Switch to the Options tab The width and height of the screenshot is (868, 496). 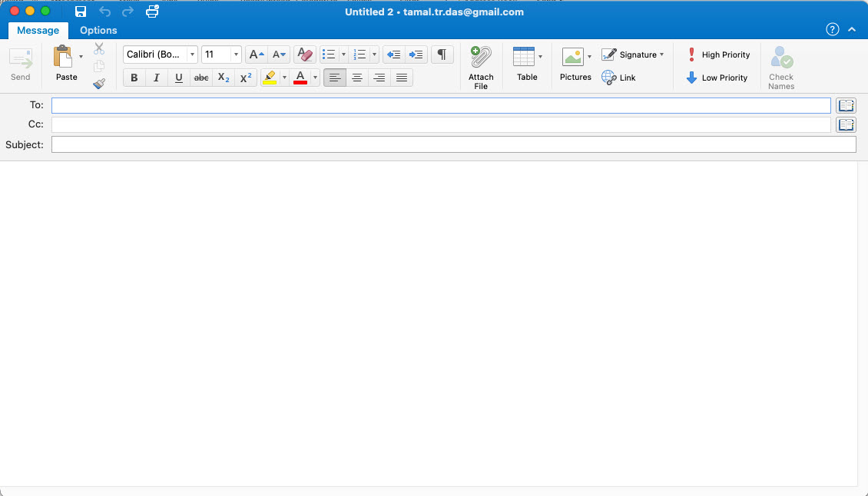[98, 31]
